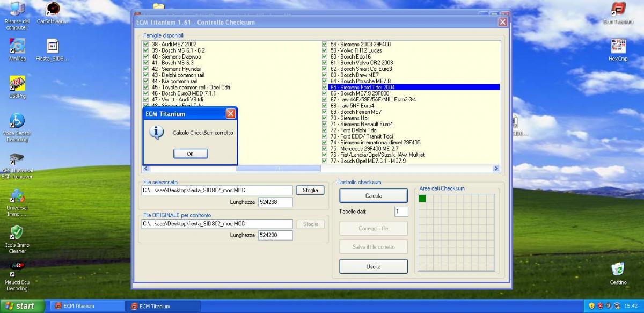Image resolution: width=644 pixels, height=313 pixels.
Task: Select the Ecm Titanium desktop shortcut
Action: point(618,13)
